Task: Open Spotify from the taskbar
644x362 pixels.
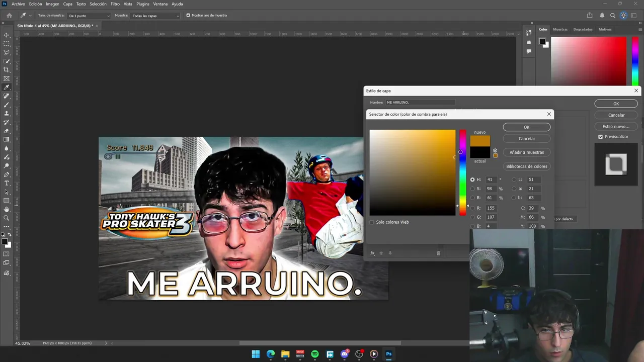Action: pyautogui.click(x=315, y=354)
